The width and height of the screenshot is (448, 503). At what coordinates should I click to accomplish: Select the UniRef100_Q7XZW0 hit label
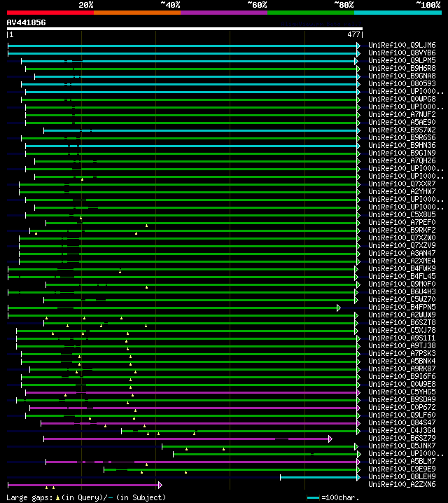(x=402, y=237)
